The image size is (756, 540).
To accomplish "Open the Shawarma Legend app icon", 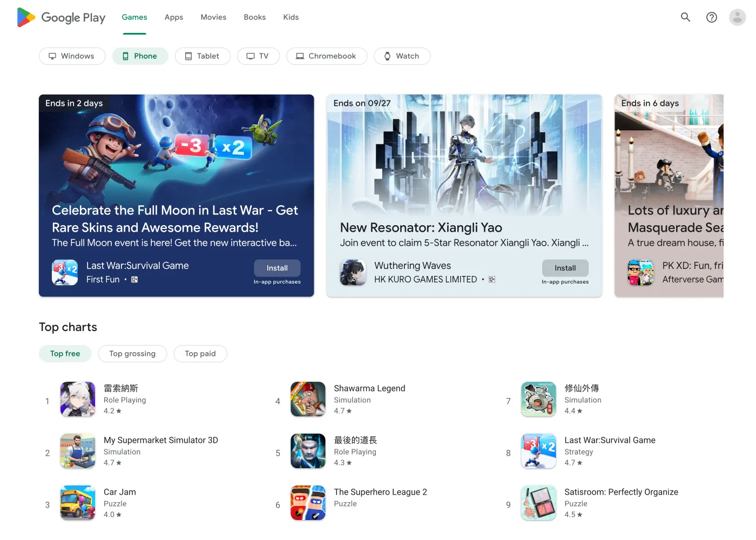I will click(x=308, y=399).
